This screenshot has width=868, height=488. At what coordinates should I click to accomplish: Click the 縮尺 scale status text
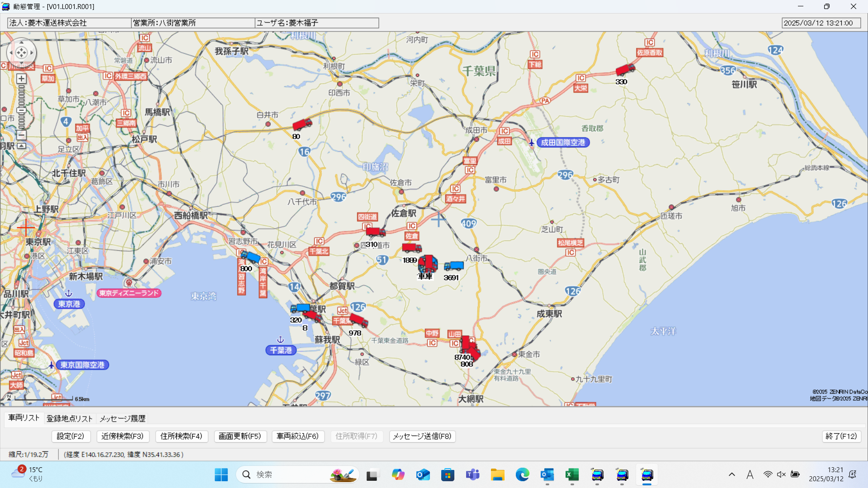pos(28,455)
